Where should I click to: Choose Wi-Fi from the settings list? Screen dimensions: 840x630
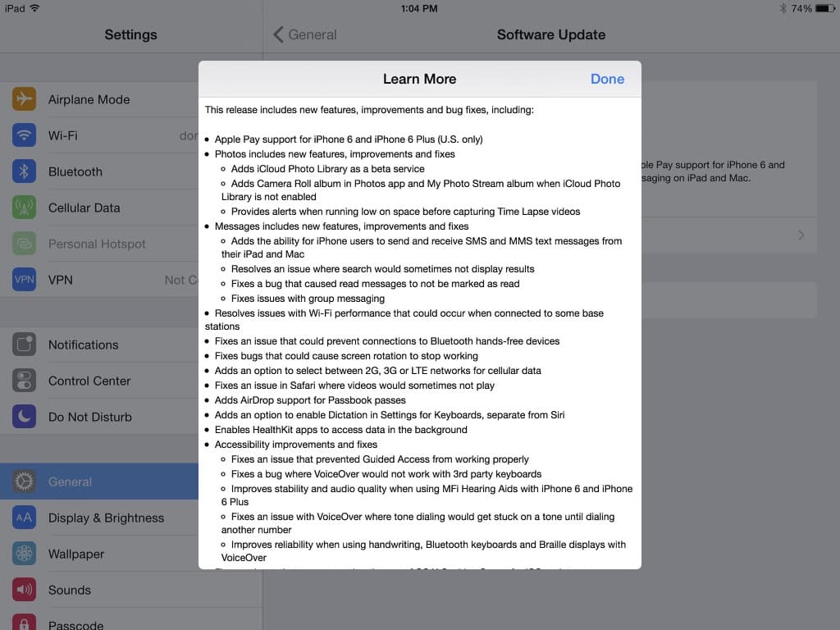click(98, 135)
